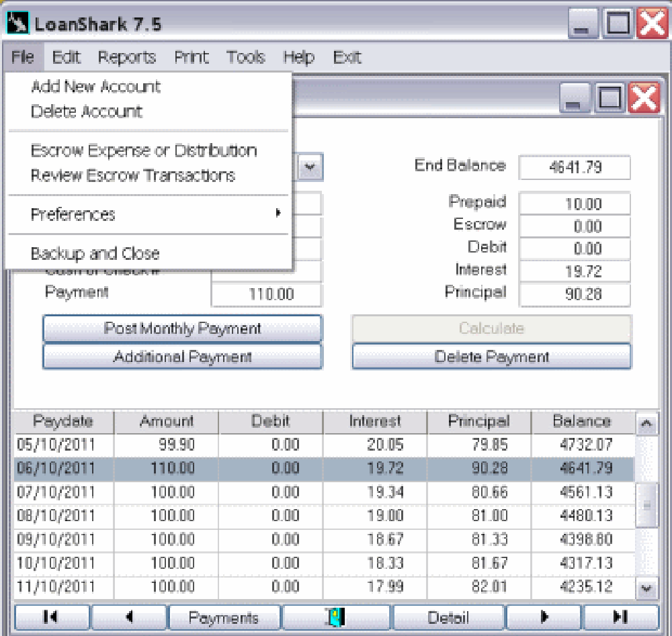672x636 pixels.
Task: Click scroll down arrow of payments table
Action: [646, 588]
